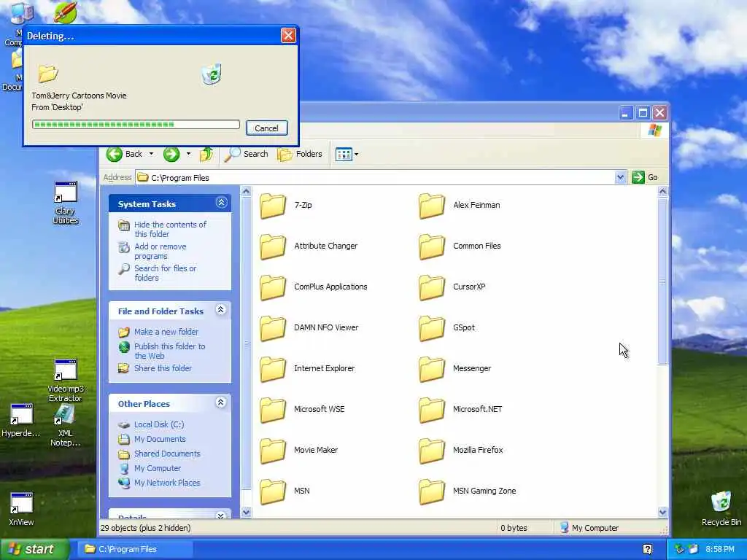Open the Back history dropdown arrow
Image resolution: width=747 pixels, height=560 pixels.
[x=151, y=154]
